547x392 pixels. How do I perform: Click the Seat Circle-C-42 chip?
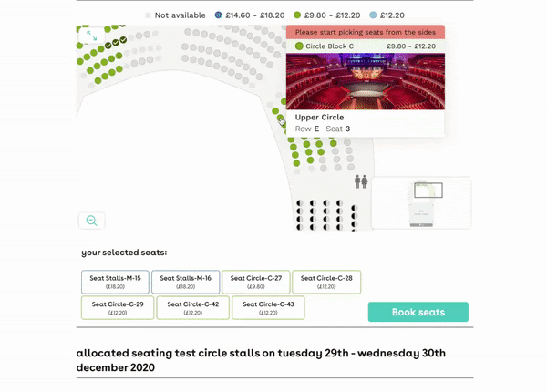tap(193, 307)
